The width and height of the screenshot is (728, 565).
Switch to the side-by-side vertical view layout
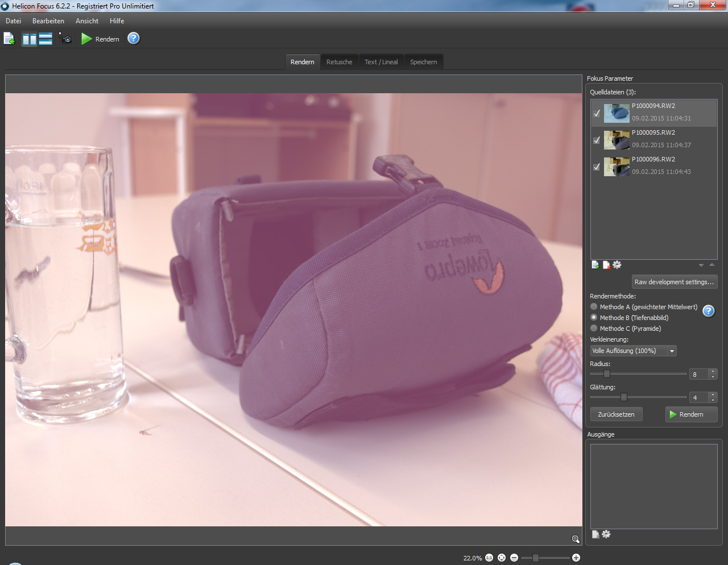(30, 39)
